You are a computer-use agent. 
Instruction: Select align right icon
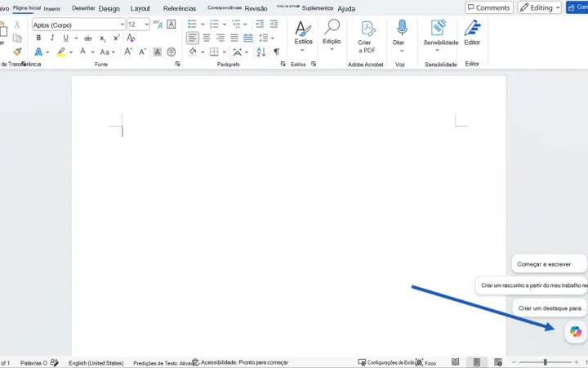coord(220,38)
